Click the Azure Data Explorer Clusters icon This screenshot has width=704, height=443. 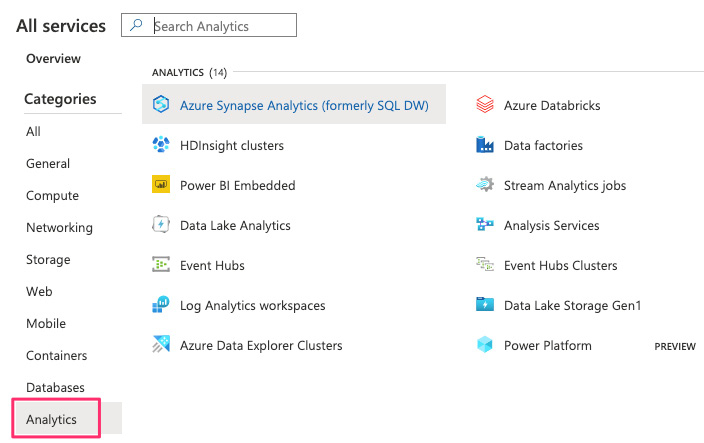tap(161, 344)
